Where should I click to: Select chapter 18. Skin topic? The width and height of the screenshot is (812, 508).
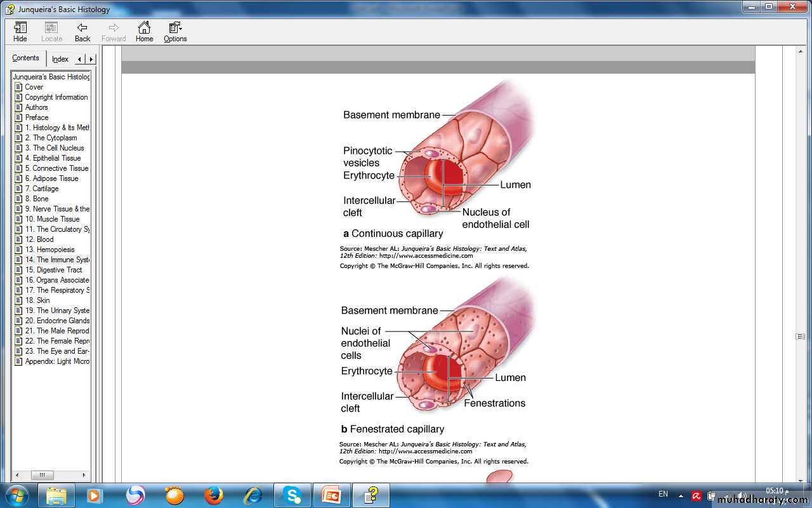[37, 300]
